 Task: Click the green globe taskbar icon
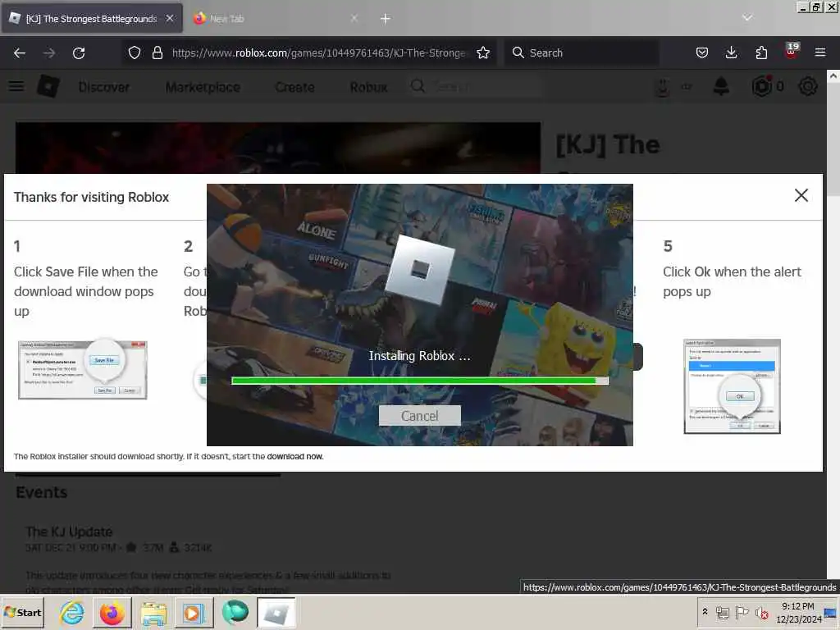[x=235, y=612]
